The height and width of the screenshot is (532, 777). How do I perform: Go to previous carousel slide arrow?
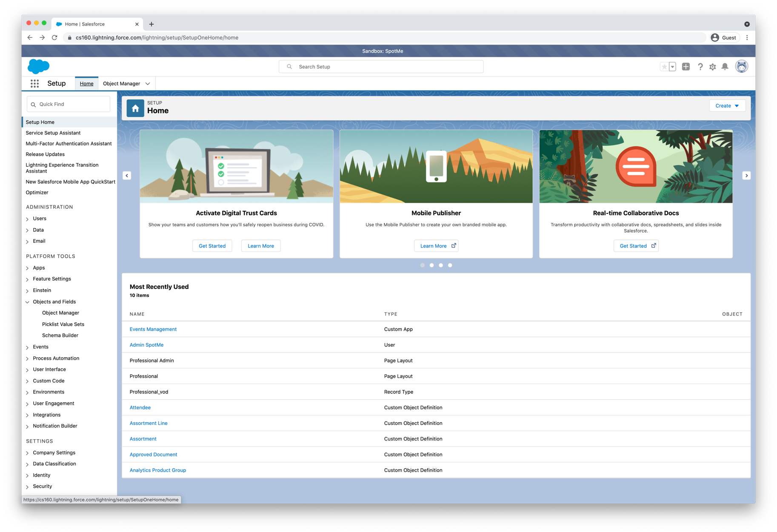click(127, 175)
